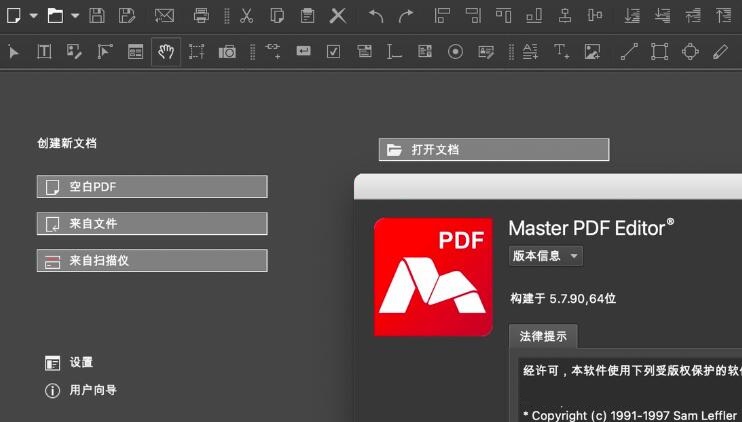Open the 用户向导 user guide
742x422 pixels.
(80, 390)
